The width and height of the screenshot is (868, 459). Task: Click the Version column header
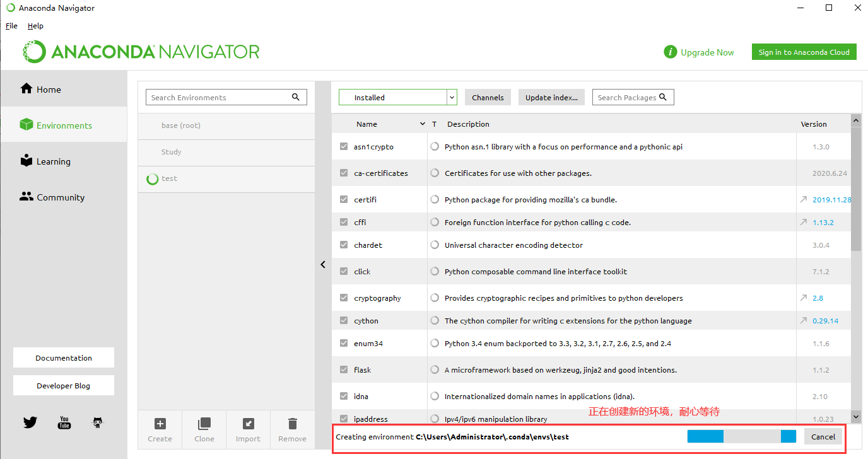point(814,124)
